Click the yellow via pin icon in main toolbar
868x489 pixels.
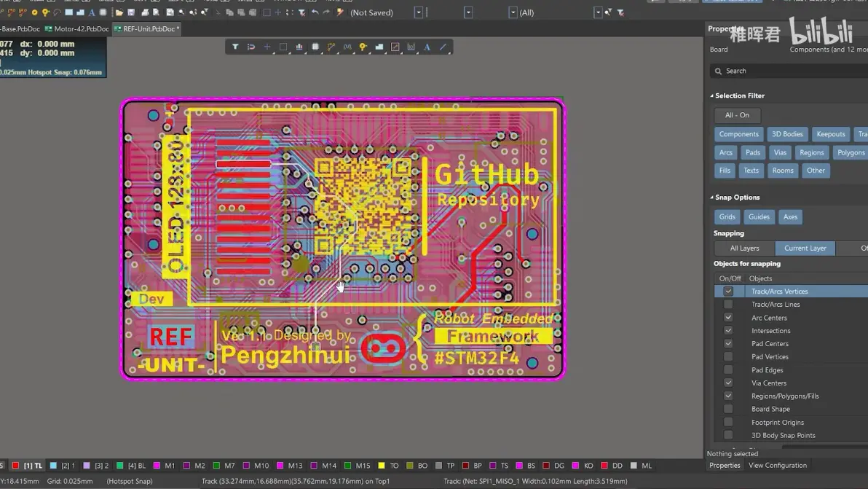pos(46,12)
